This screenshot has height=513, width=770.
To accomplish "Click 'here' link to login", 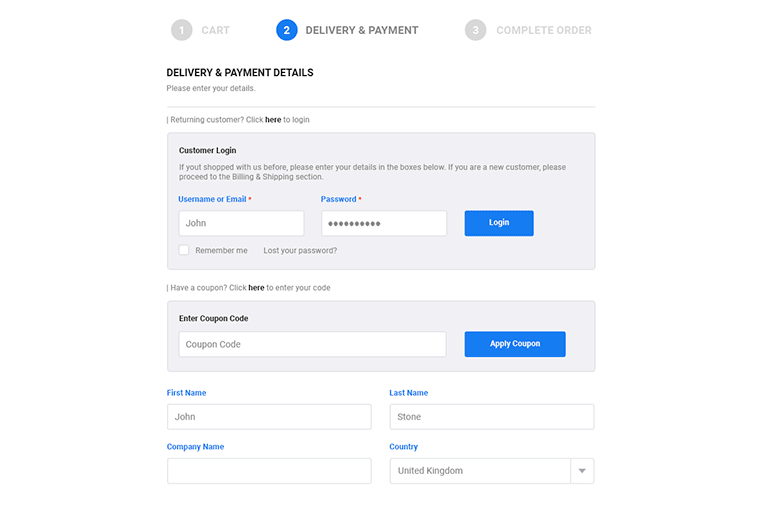I will [x=273, y=120].
